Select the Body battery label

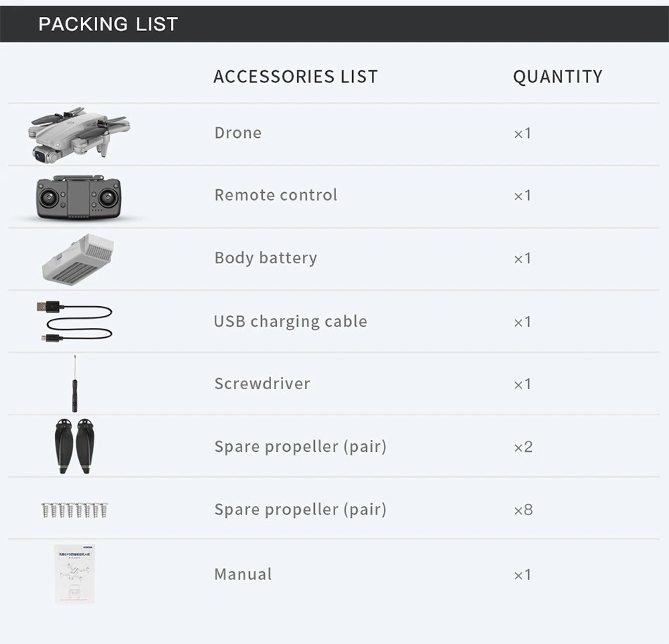coord(265,258)
